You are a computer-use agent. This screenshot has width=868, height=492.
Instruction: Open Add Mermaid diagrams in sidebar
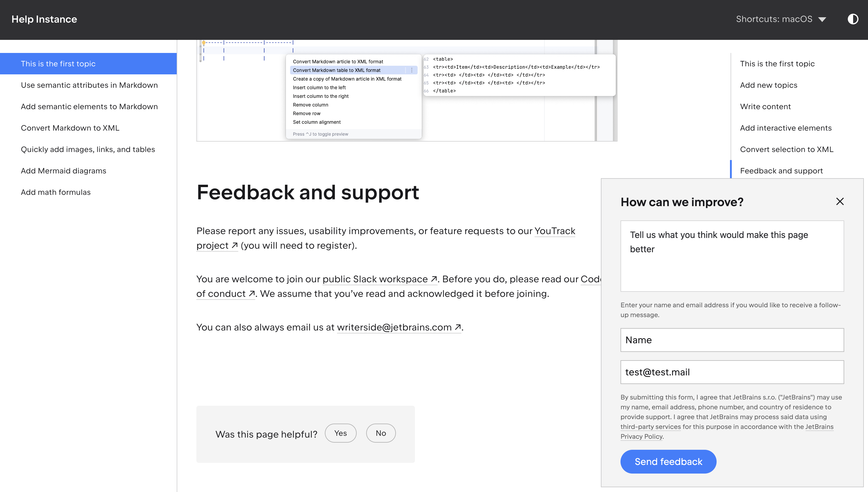[x=64, y=171]
